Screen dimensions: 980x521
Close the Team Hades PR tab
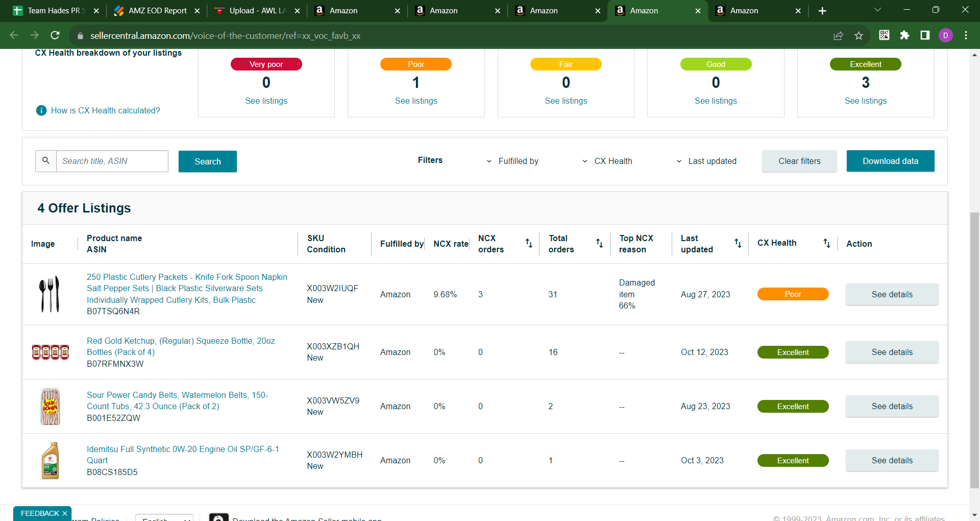pos(96,11)
